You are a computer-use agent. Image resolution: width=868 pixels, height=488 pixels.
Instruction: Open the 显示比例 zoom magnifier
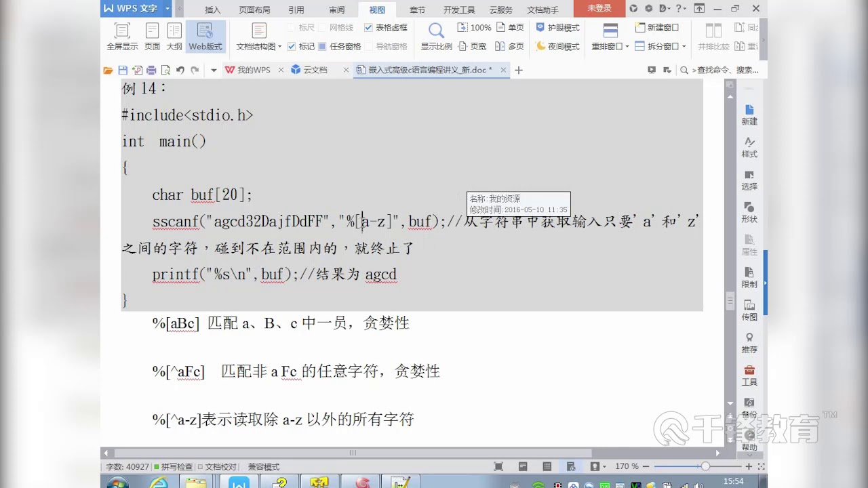point(436,37)
